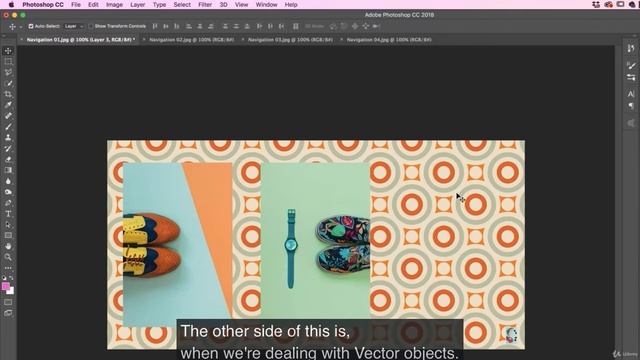Open the topmost icon in the right dock
Viewport: 640px width, 360px height.
pyautogui.click(x=631, y=49)
